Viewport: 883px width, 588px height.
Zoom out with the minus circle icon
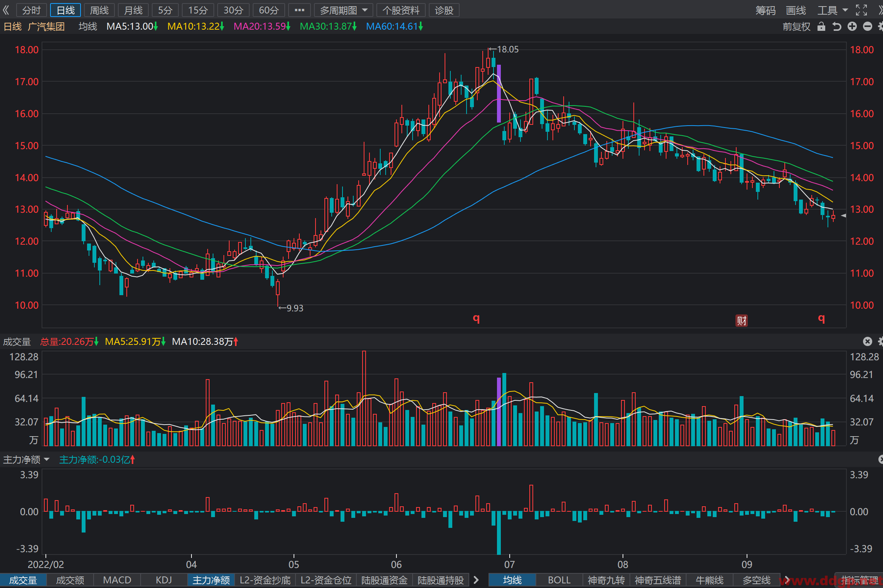coord(868,26)
